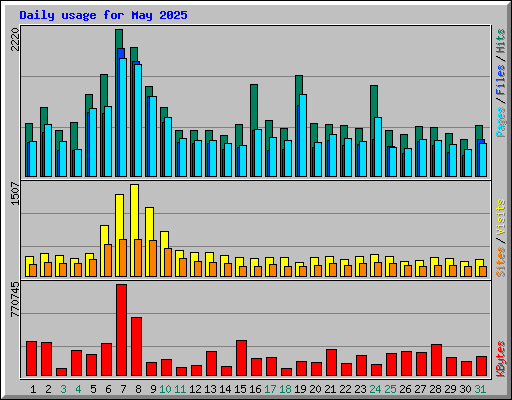This screenshot has width=512, height=400.
Task: Click the day 22 axis label
Action: (345, 389)
